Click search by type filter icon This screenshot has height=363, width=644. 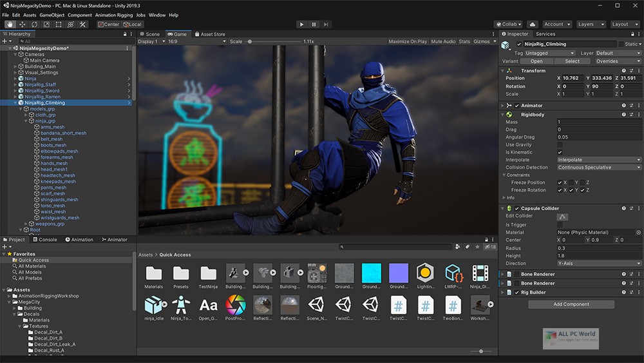457,247
